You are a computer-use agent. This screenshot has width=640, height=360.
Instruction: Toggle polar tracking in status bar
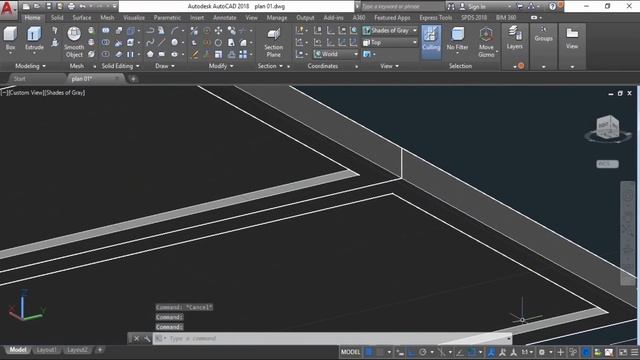click(422, 352)
